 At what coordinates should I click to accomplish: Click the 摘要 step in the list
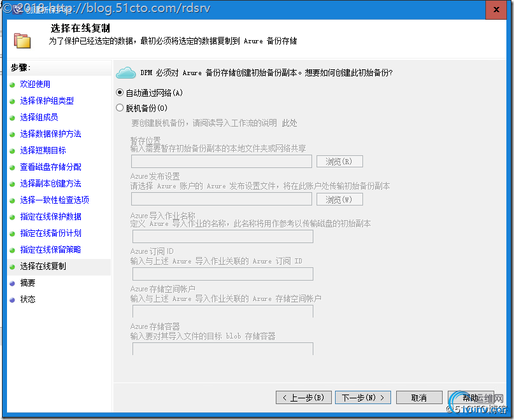[27, 283]
